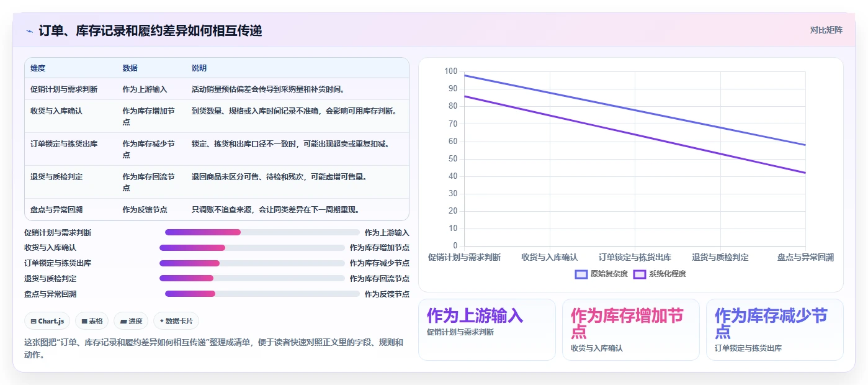The width and height of the screenshot is (868, 385).
Task: Click the 促销计划与需求判断 progress bar
Action: coord(262,232)
